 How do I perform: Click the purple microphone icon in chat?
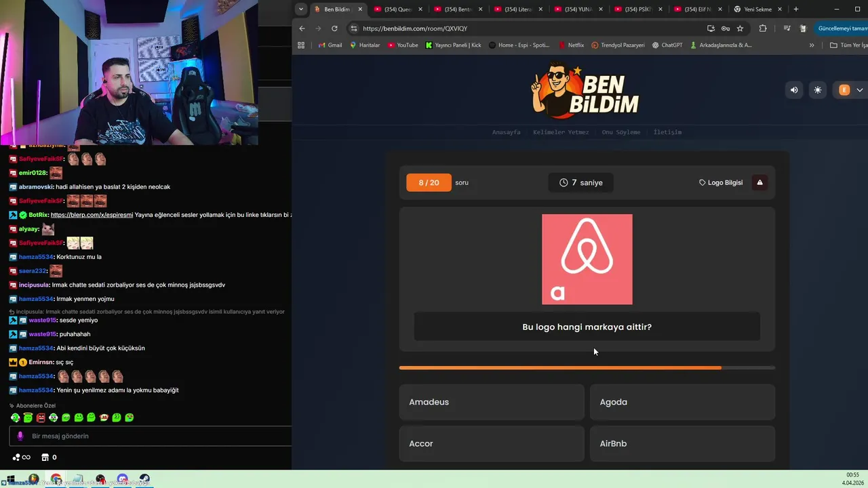click(20, 436)
